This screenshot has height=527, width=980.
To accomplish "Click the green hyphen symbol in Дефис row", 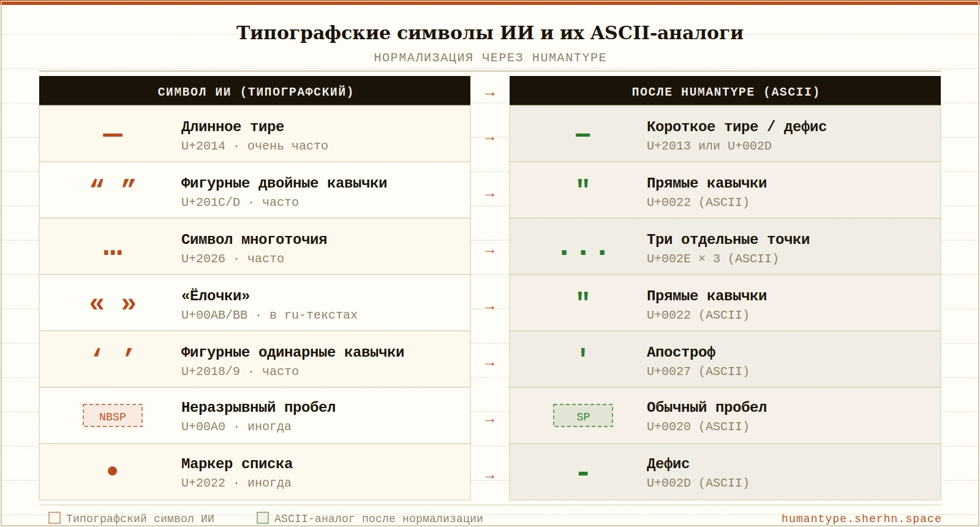I will coord(583,473).
